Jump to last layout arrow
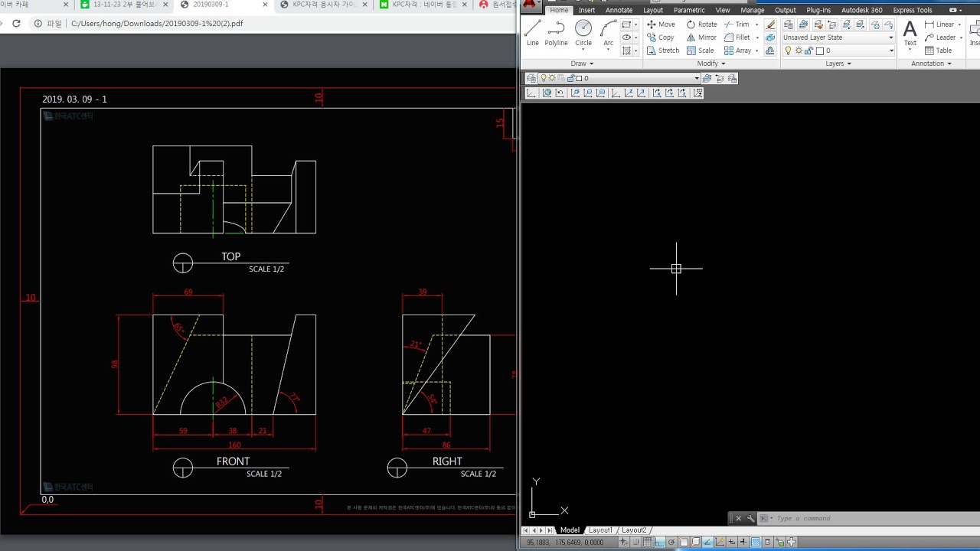980x551 pixels. coord(551,530)
